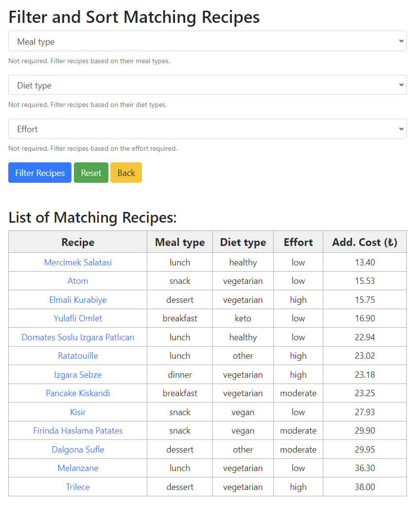
Task: View the Elmali Kurabiye recipe
Action: coord(78,299)
